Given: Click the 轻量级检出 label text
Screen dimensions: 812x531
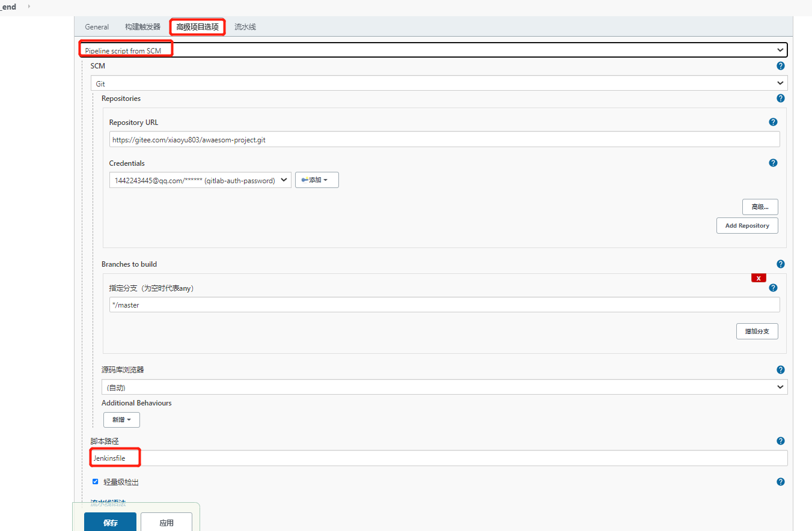Looking at the screenshot, I should point(121,482).
